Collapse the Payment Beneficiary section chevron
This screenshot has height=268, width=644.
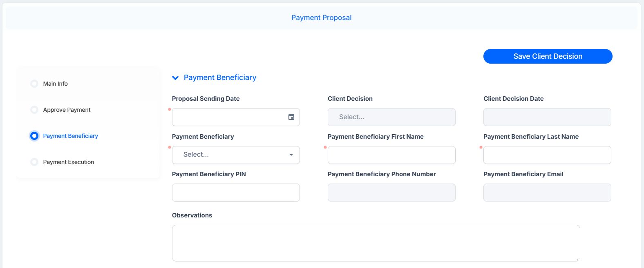[175, 78]
